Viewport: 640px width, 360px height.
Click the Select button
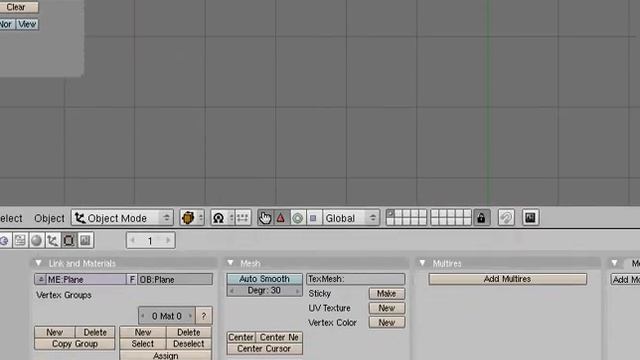[143, 344]
